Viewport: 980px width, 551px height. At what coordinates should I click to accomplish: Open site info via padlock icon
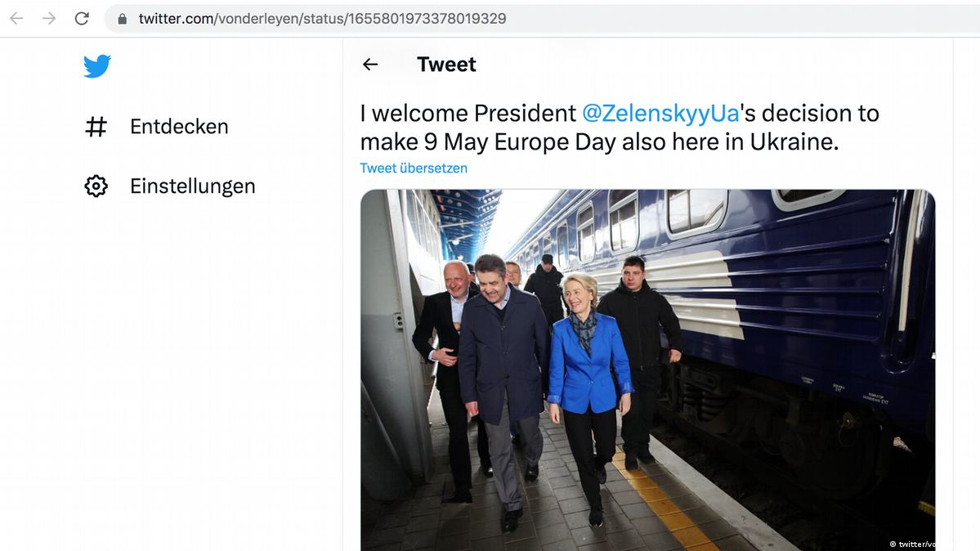pyautogui.click(x=123, y=18)
